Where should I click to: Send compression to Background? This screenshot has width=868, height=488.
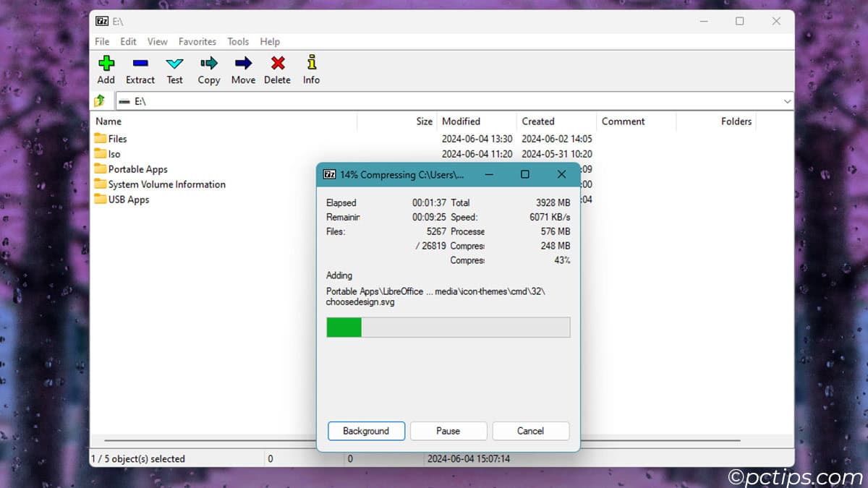tap(366, 431)
